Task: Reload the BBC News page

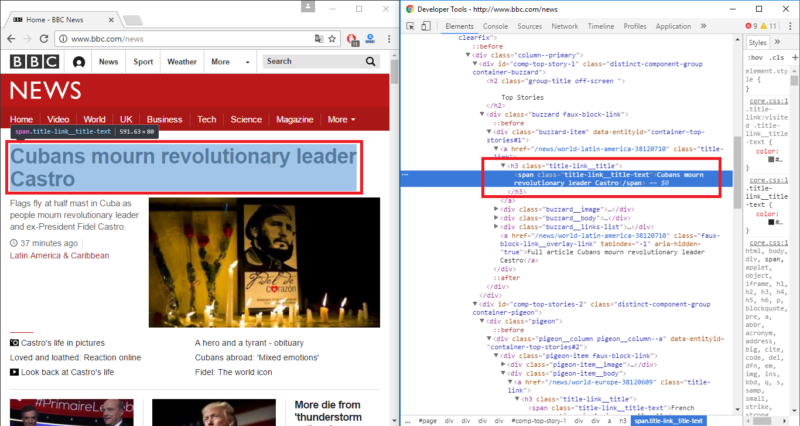Action: tap(45, 39)
